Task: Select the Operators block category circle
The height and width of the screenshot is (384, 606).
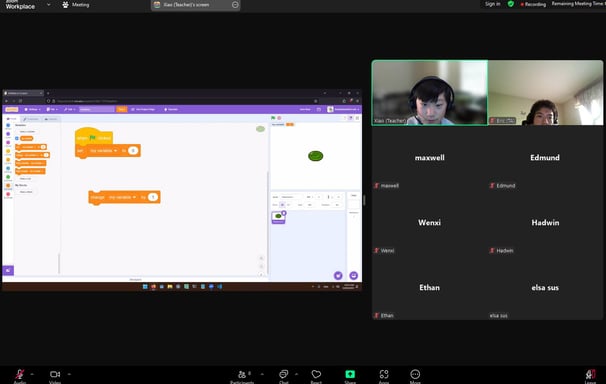Action: point(8,177)
